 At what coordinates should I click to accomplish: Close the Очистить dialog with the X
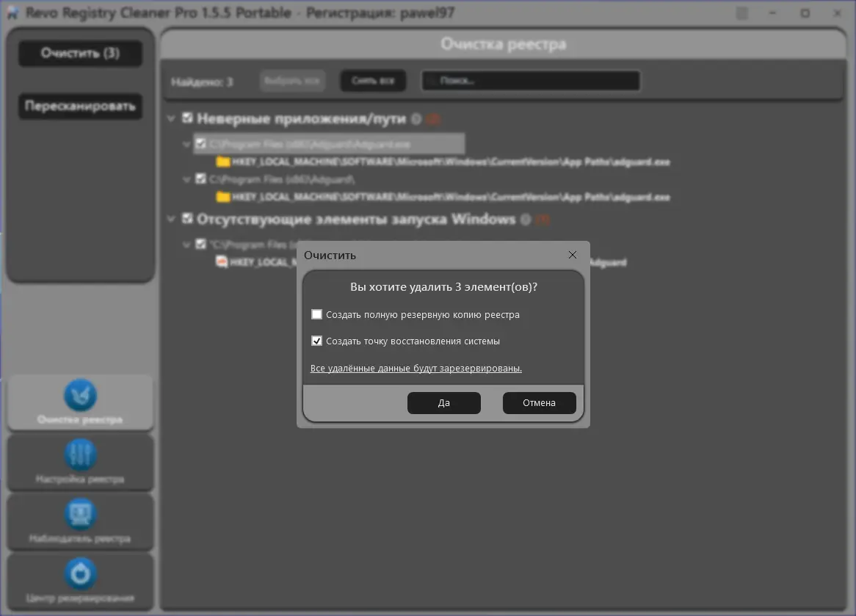[x=572, y=255]
